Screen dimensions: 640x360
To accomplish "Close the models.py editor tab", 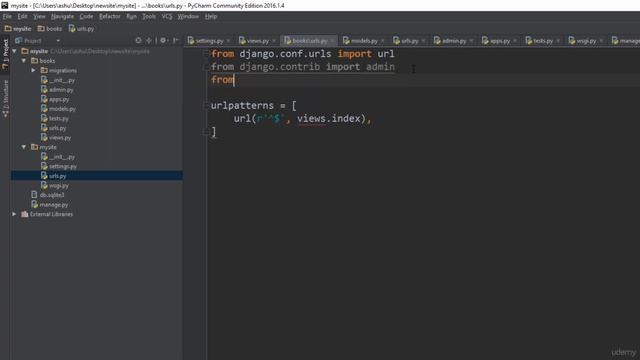I will pos(382,41).
